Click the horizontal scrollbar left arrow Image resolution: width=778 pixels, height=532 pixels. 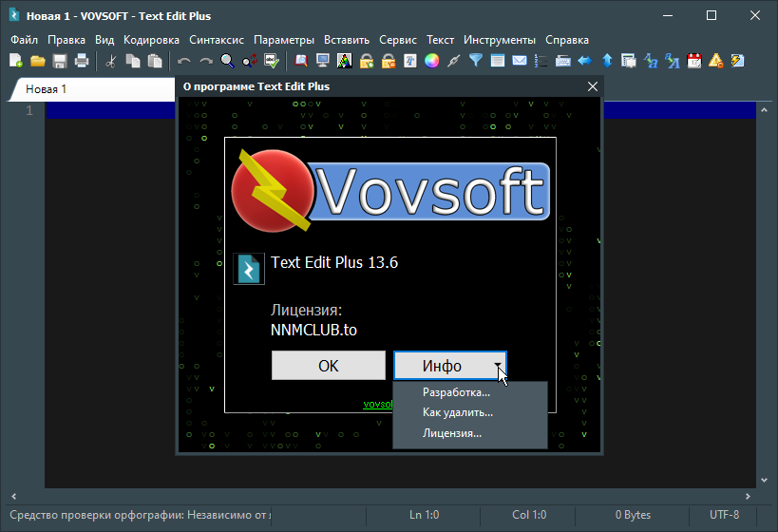click(14, 496)
